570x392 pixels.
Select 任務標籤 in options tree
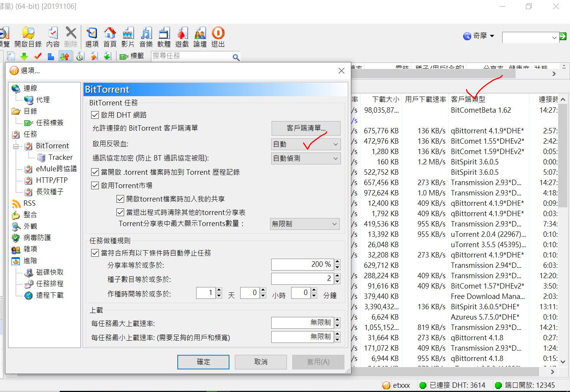coord(50,123)
